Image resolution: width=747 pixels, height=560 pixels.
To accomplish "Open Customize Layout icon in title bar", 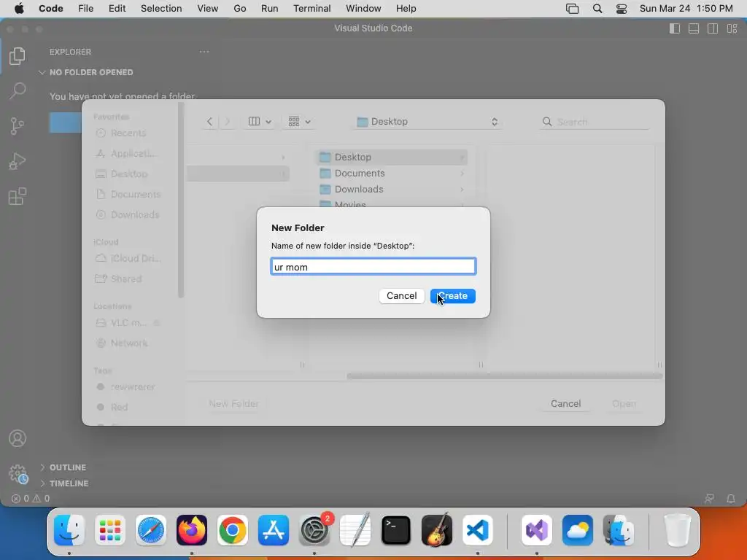I will (732, 28).
